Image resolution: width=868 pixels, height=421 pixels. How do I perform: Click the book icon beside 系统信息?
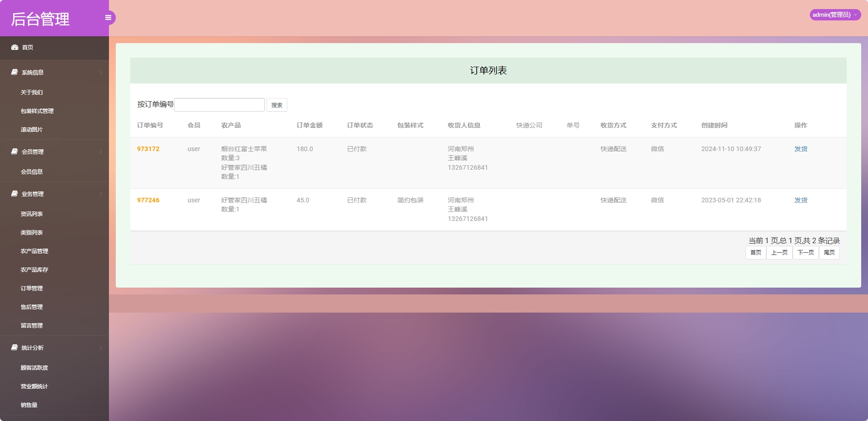coord(15,72)
